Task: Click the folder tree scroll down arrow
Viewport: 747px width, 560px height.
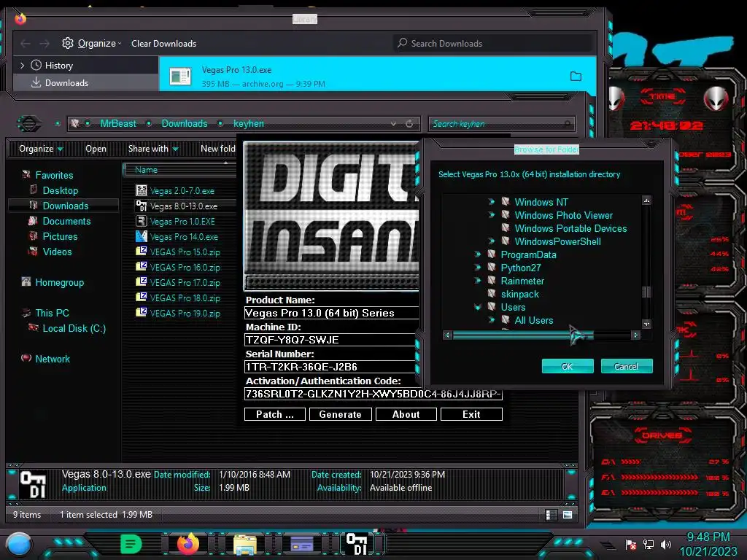Action: pos(646,324)
